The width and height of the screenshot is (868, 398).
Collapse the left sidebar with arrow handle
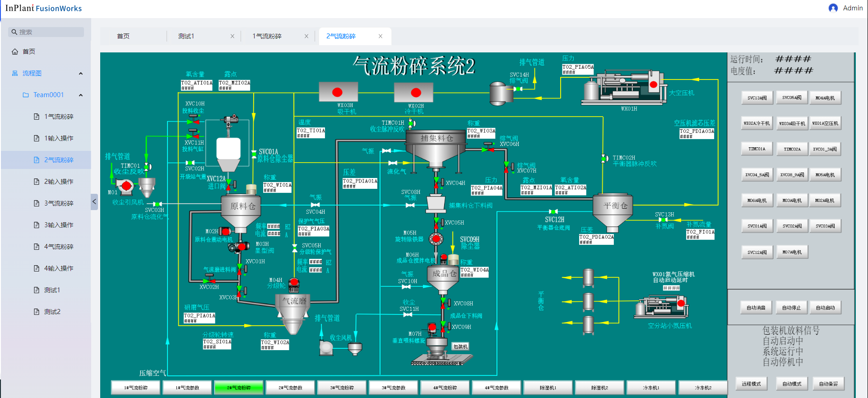pos(94,201)
